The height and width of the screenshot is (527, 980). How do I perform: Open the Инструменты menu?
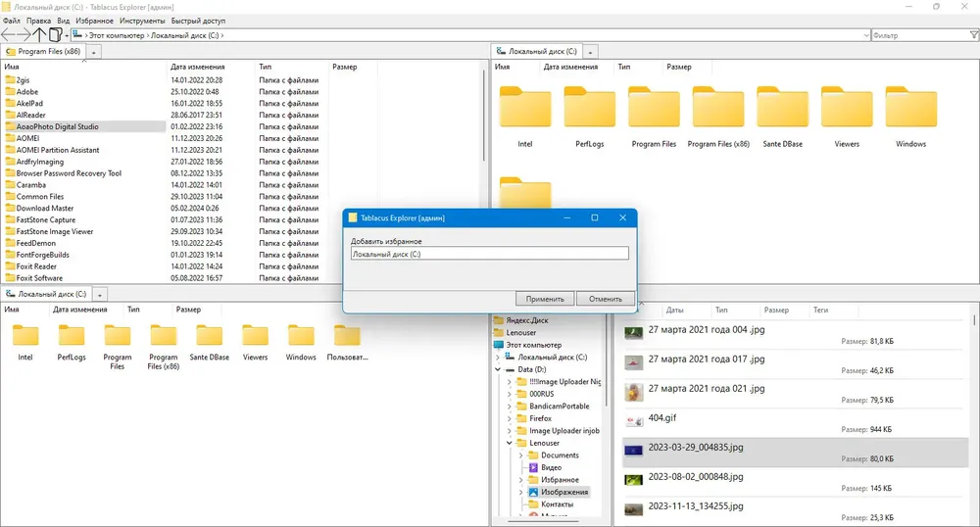pos(142,20)
